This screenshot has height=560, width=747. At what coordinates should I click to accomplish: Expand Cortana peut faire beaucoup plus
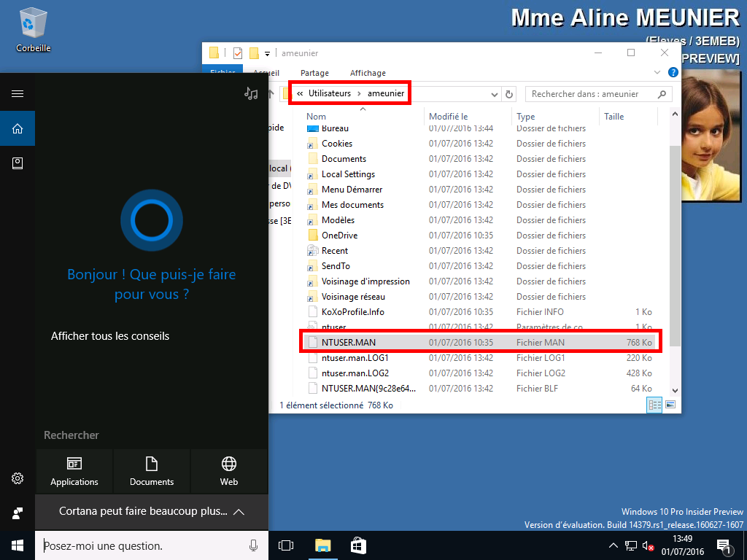point(152,511)
